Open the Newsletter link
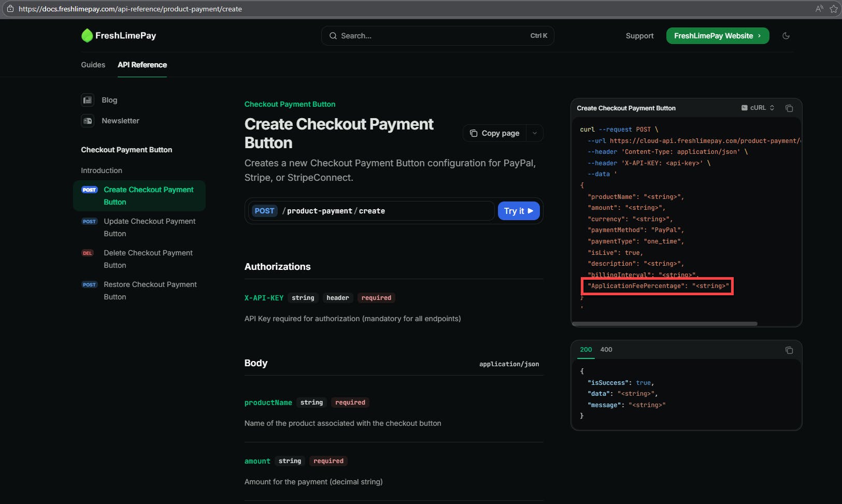842x504 pixels. point(120,121)
